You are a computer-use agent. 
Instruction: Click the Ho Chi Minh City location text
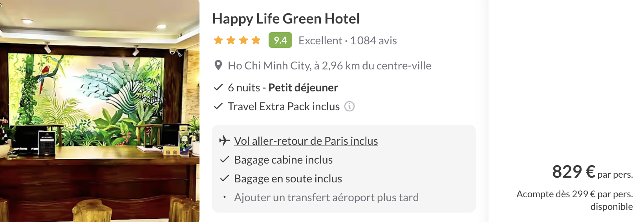pyautogui.click(x=329, y=66)
